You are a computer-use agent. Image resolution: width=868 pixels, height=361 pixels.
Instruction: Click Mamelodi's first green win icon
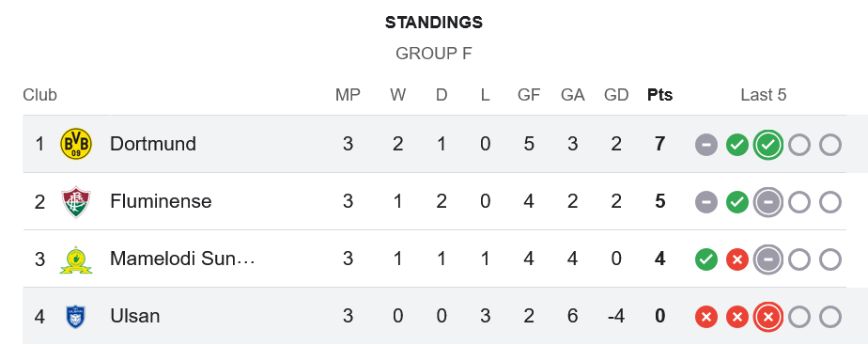tap(706, 259)
